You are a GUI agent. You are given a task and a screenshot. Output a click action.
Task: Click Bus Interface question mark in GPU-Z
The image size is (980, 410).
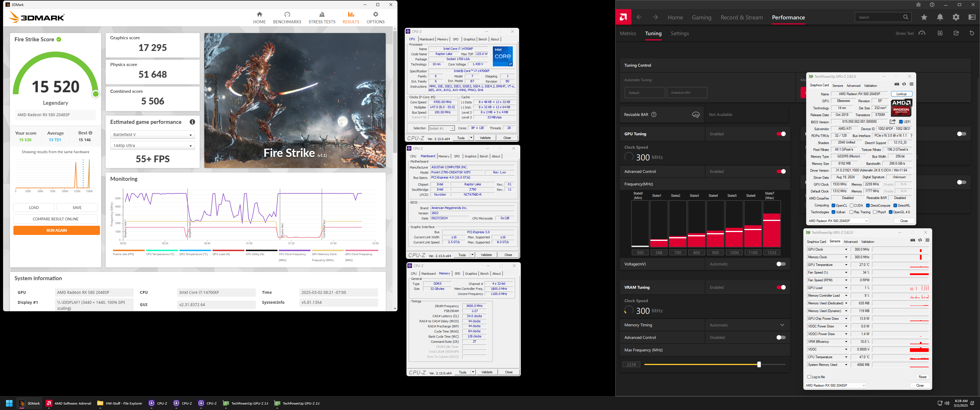tap(911, 136)
